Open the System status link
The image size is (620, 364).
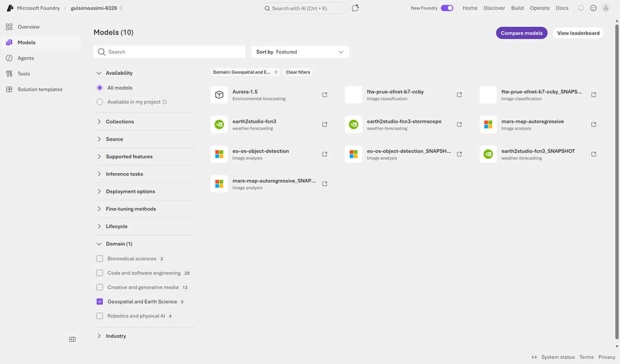[x=557, y=357]
